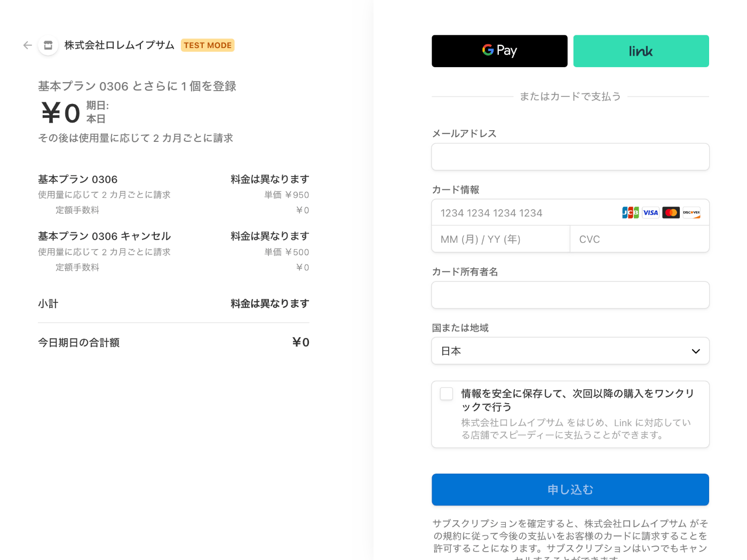This screenshot has height=560, width=747.
Task: Click the back arrow icon
Action: [28, 45]
